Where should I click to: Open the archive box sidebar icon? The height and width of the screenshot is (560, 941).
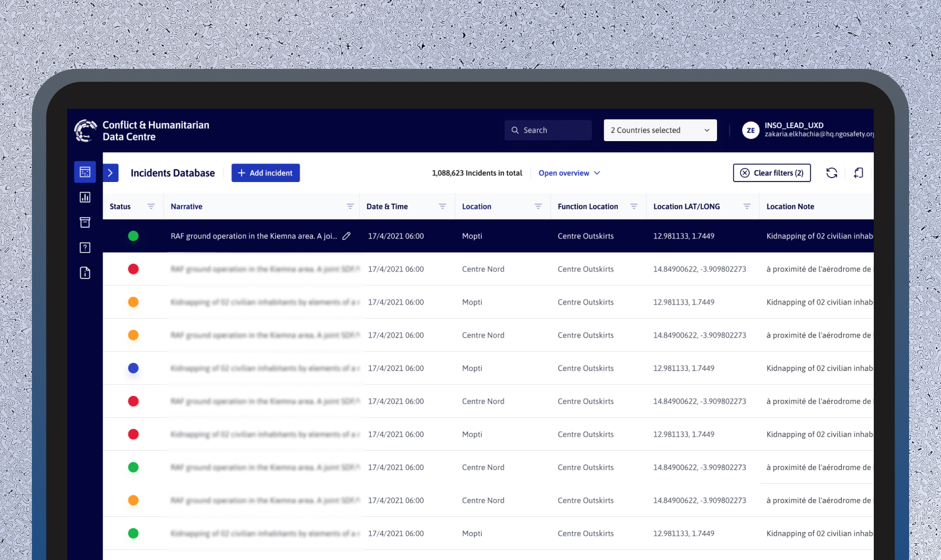(85, 222)
